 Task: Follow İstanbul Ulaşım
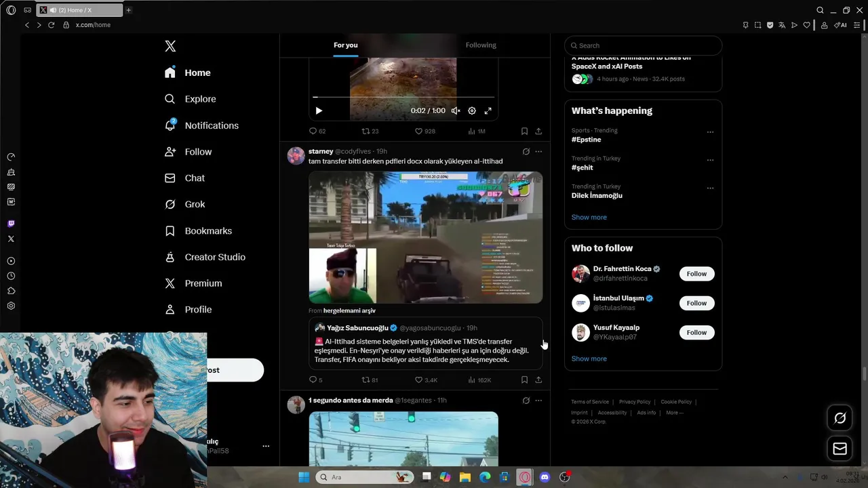pos(696,303)
